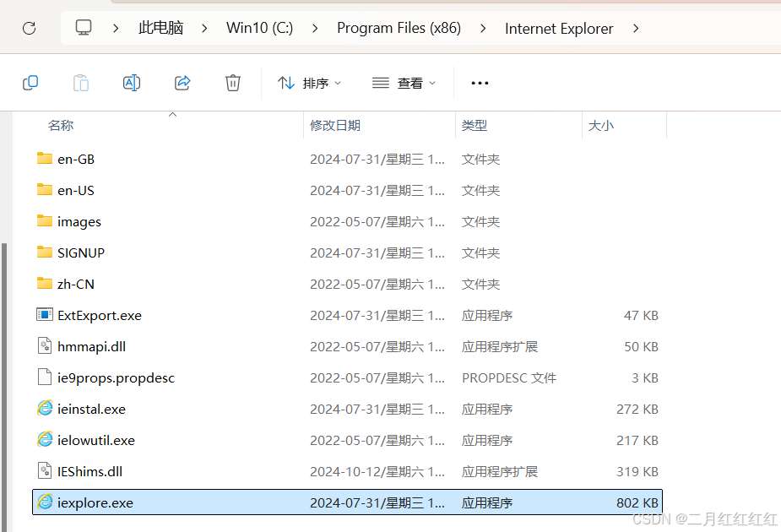Click the Refresh icon
Image resolution: width=781 pixels, height=532 pixels.
click(30, 28)
